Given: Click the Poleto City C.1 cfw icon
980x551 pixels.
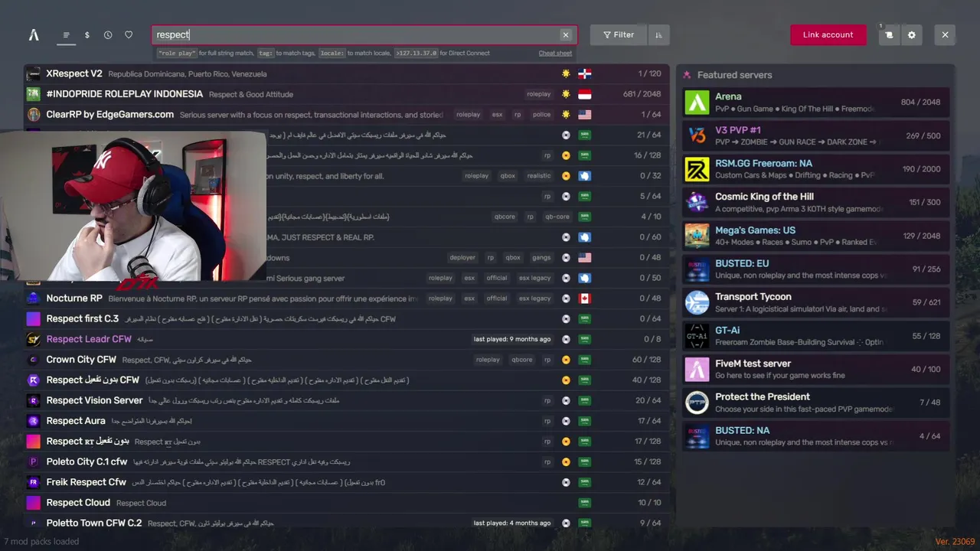Looking at the screenshot, I should click(33, 461).
